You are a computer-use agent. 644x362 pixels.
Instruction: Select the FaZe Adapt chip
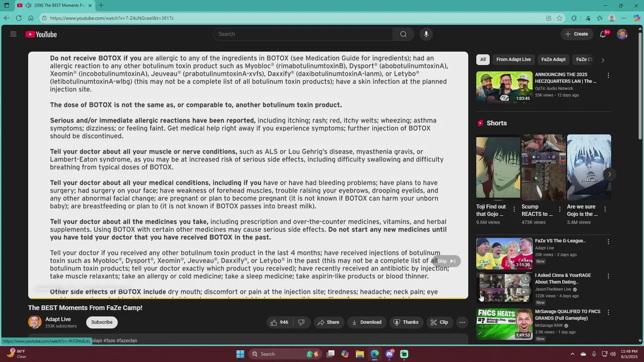553,59
